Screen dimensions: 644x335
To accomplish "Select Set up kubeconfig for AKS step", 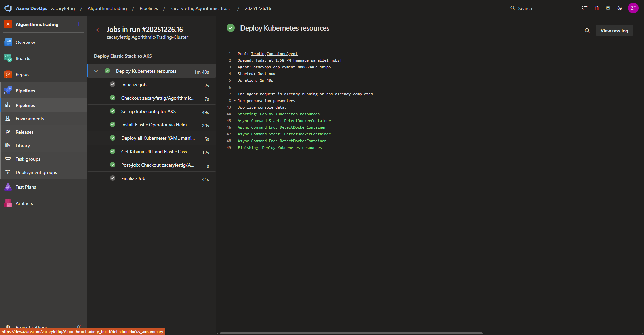I will (x=148, y=111).
